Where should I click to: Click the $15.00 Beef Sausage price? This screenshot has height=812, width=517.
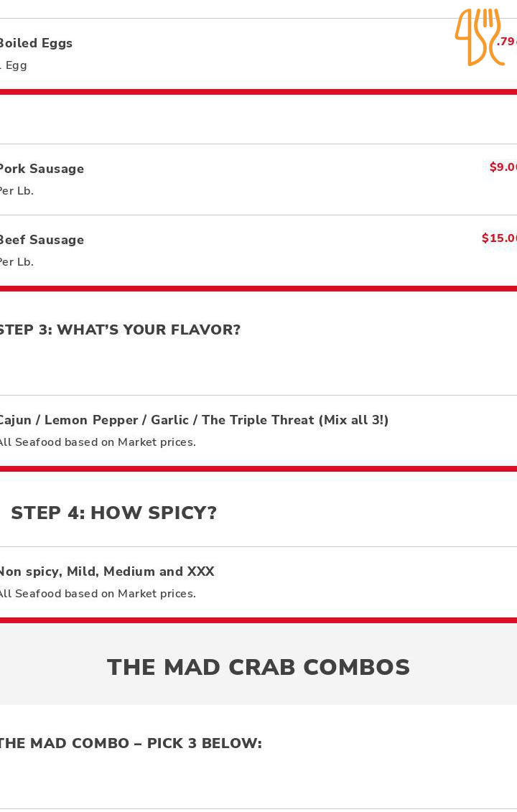pyautogui.click(x=499, y=238)
